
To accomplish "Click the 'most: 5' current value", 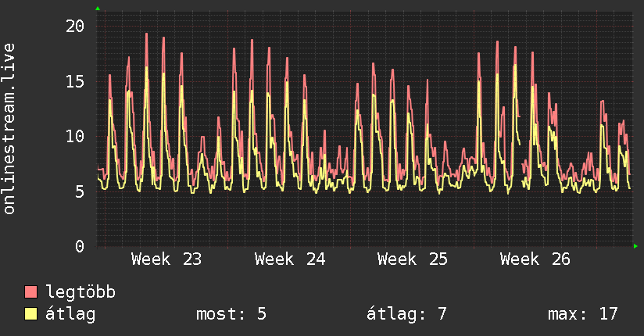I will tap(231, 314).
